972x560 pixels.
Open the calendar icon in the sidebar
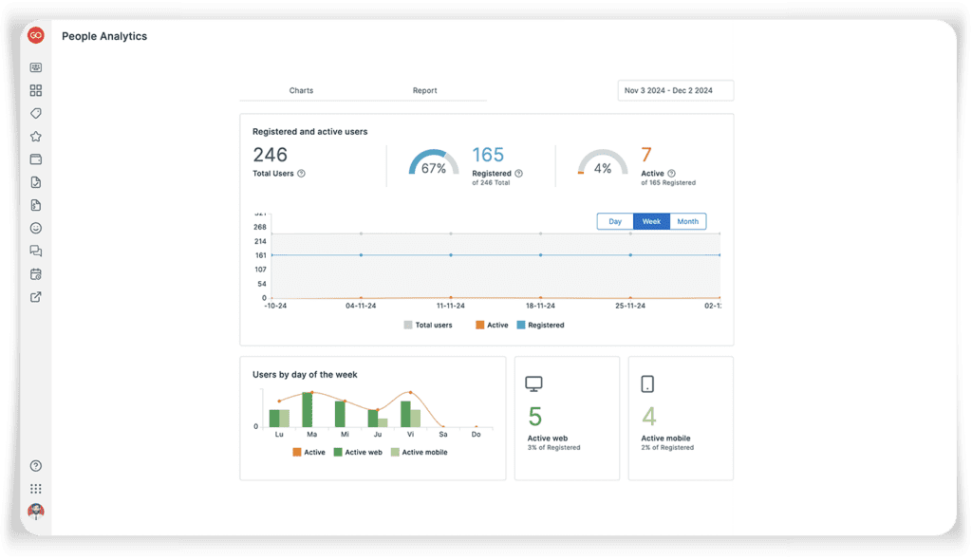(35, 273)
